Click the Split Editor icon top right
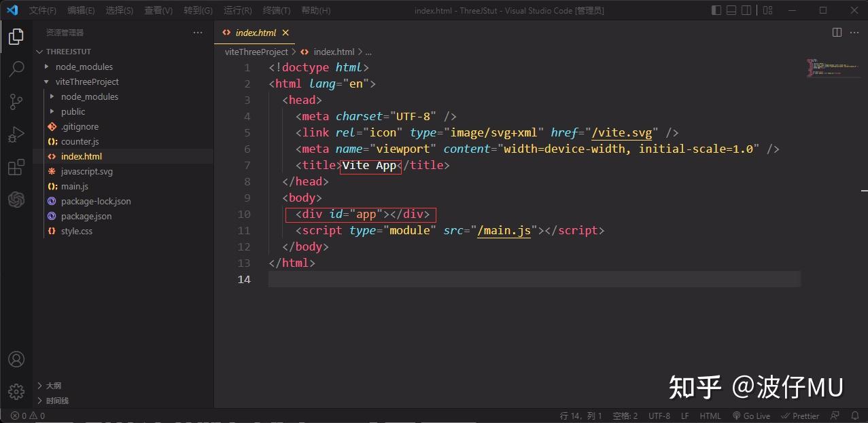The width and height of the screenshot is (868, 423). 836,32
